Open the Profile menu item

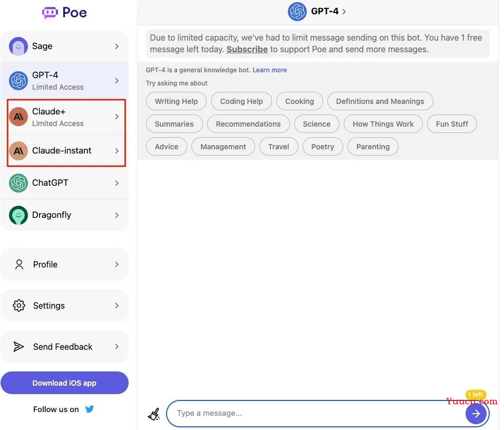coord(65,264)
